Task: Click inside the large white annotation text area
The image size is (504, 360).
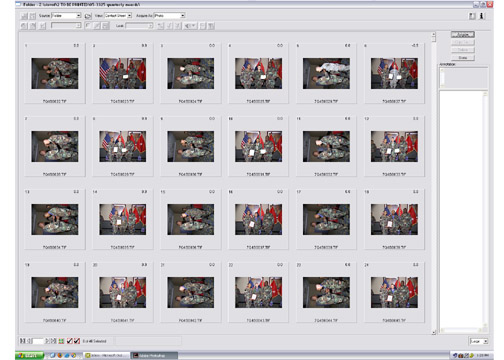Action: [x=461, y=210]
